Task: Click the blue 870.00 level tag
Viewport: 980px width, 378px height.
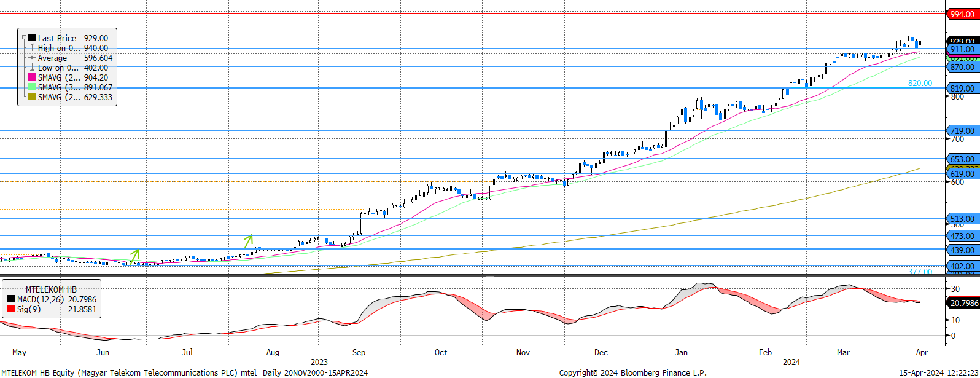Action: (x=962, y=67)
